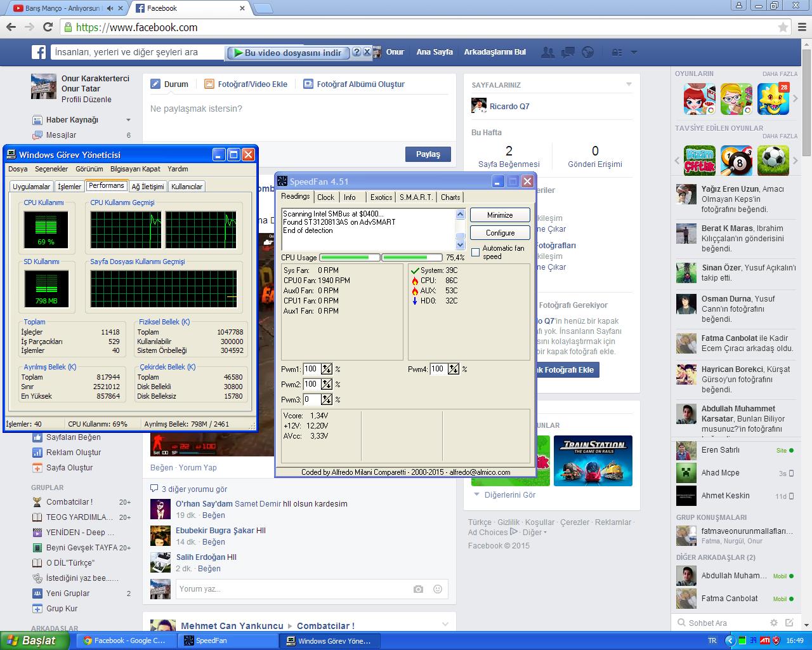Open Diğer footer dropdown
Viewport: 812px width, 650px height.
(x=535, y=533)
